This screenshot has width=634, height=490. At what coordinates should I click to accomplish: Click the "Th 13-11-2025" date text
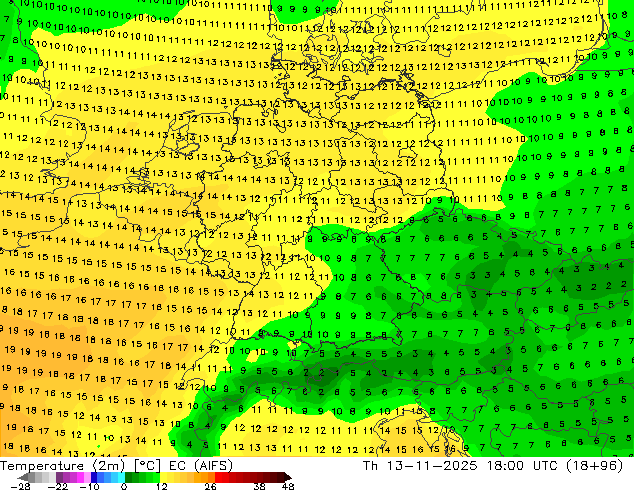[420, 466]
